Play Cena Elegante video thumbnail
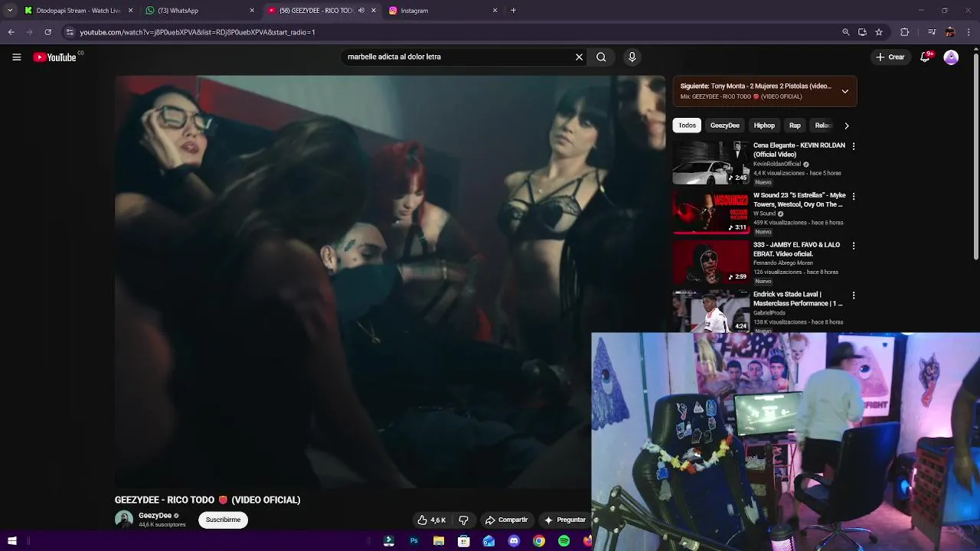The width and height of the screenshot is (980, 551). (711, 162)
